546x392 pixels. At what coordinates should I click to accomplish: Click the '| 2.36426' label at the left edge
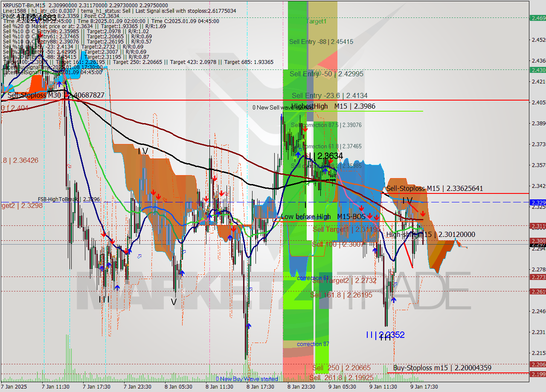point(19,161)
